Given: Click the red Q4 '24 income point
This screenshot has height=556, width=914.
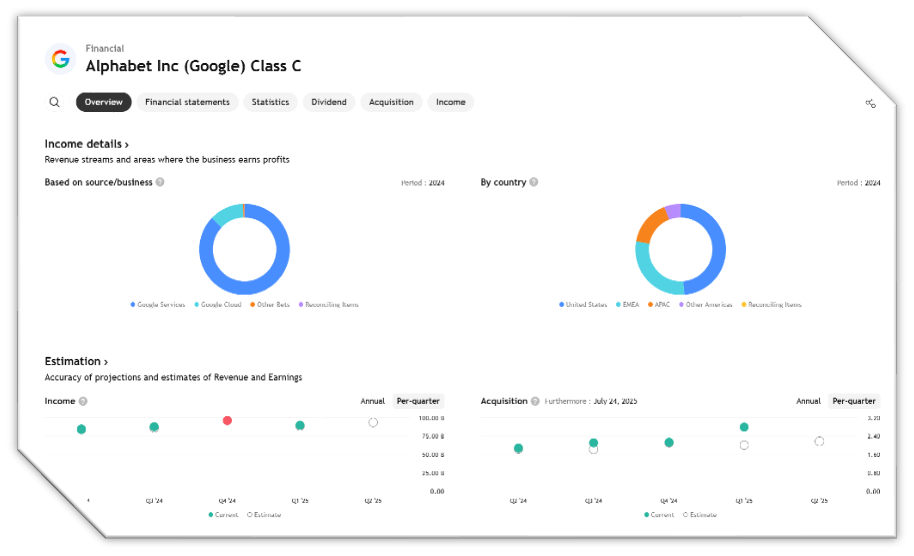Looking at the screenshot, I should pos(227,420).
